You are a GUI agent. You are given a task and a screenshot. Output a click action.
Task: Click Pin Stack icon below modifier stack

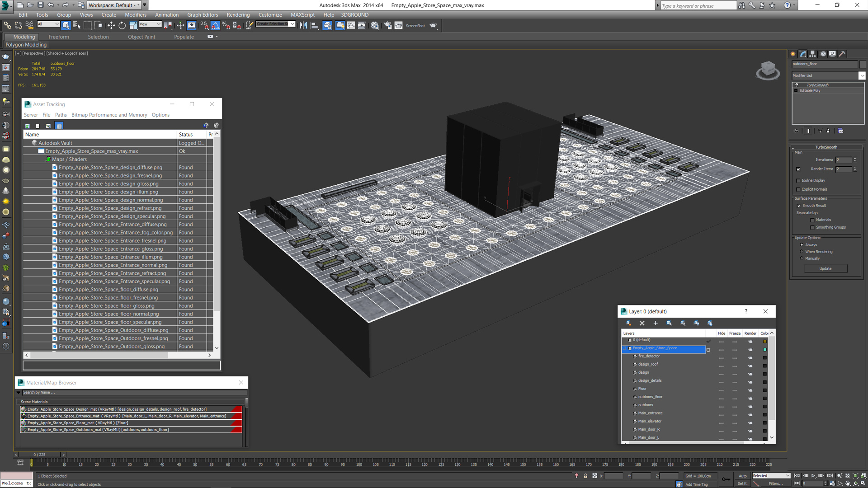coord(797,131)
